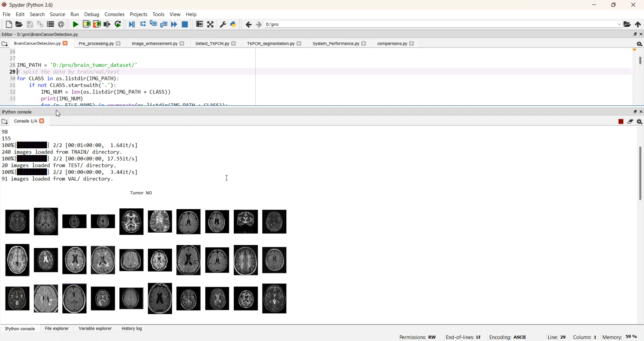Show the History log pane tab

(132, 329)
